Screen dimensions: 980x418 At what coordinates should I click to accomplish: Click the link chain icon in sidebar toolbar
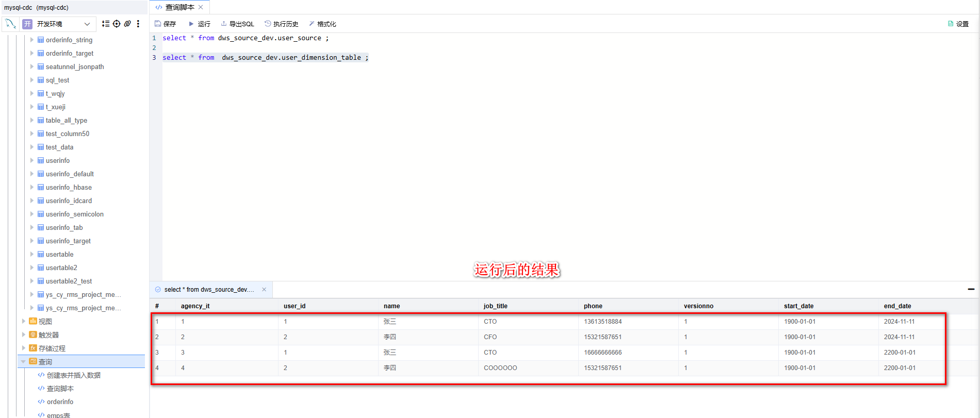pyautogui.click(x=127, y=24)
